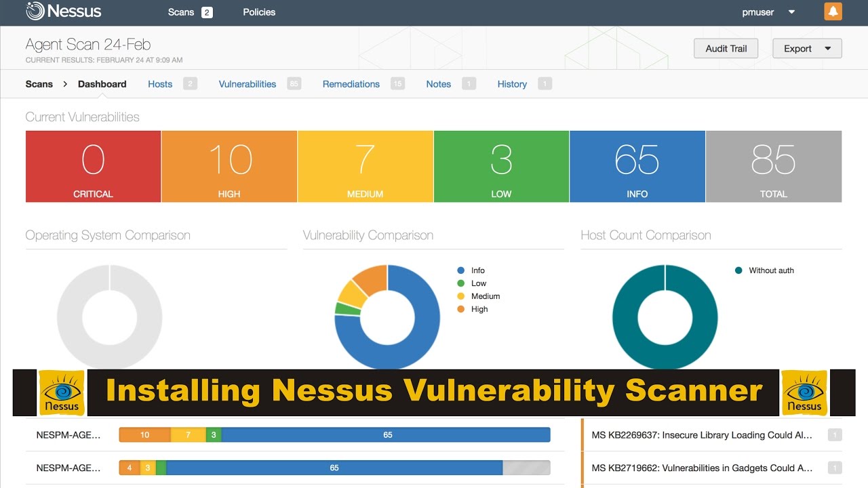Click the Low segment 3 in first host bar
The height and width of the screenshot is (488, 868).
pyautogui.click(x=214, y=435)
